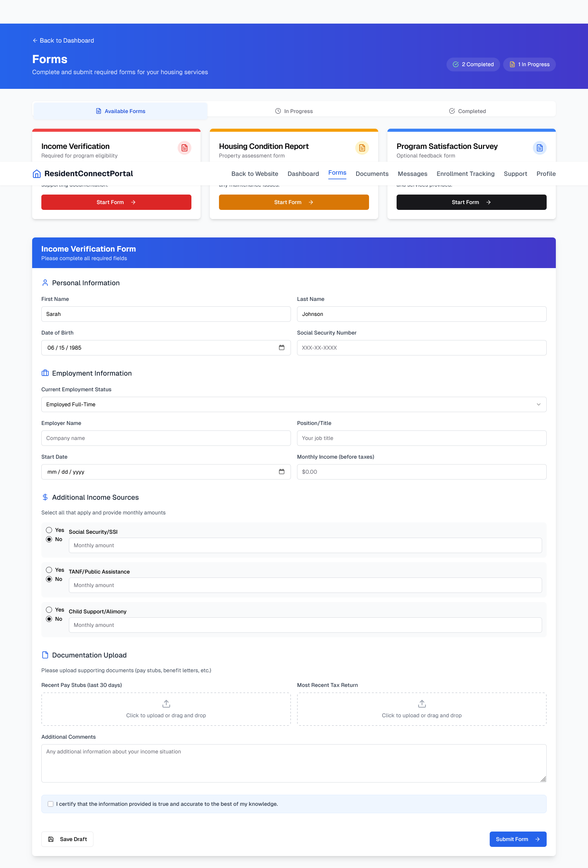
Task: Submit the Income Verification form
Action: click(x=518, y=839)
